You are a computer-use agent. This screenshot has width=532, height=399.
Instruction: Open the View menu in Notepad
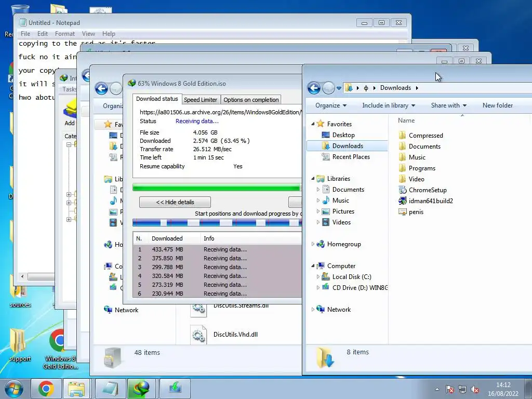(x=88, y=34)
